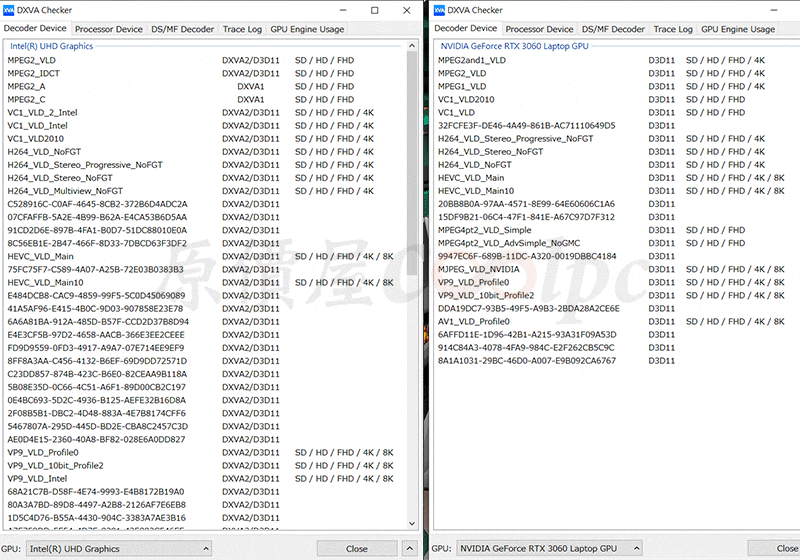This screenshot has width=800, height=560.
Task: Select MPEG4pt2_VLD_Simple row
Action: [x=617, y=230]
